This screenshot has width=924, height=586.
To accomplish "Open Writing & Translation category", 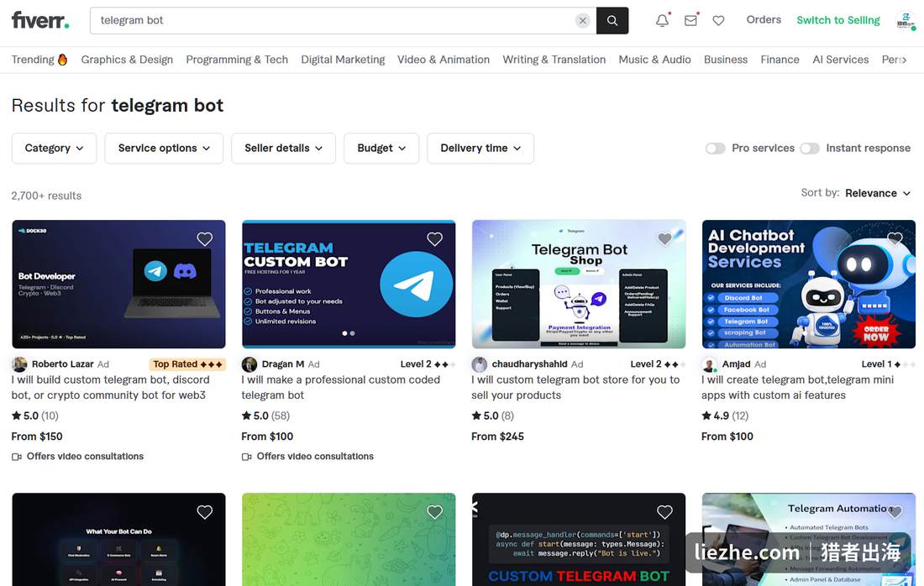I will click(554, 60).
